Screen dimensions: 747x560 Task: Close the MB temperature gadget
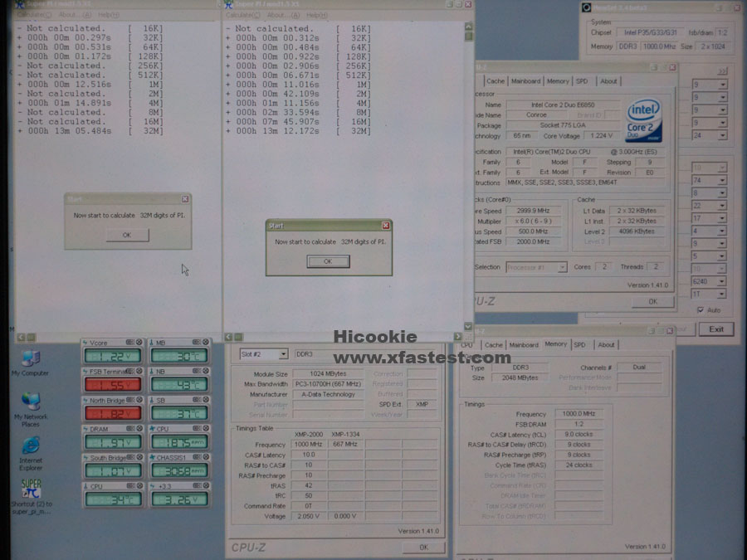pos(206,343)
